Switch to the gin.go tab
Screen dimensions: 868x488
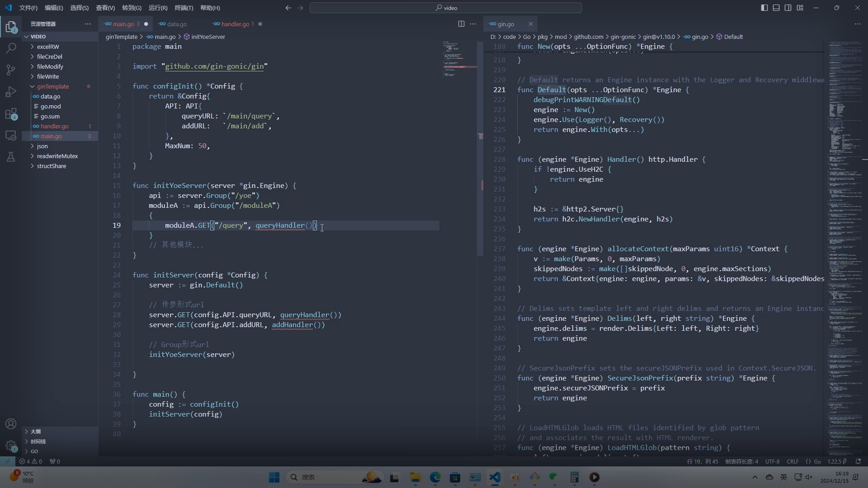tap(505, 24)
